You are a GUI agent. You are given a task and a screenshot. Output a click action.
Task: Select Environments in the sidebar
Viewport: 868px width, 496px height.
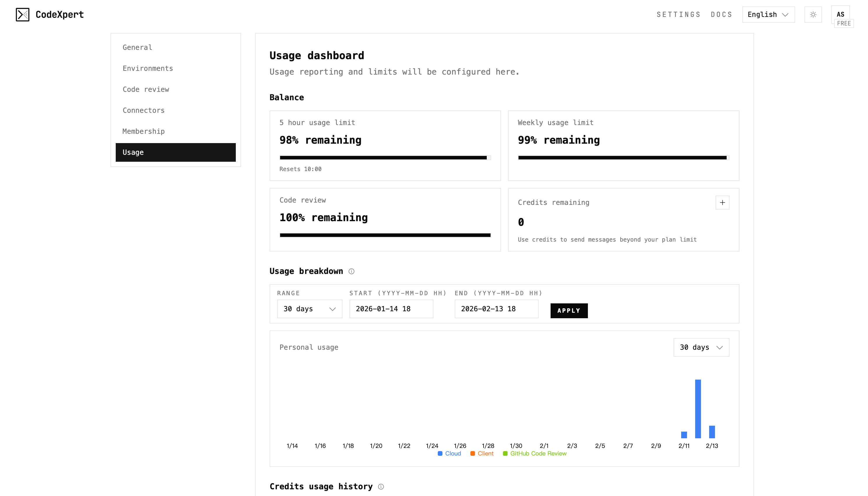tap(147, 68)
